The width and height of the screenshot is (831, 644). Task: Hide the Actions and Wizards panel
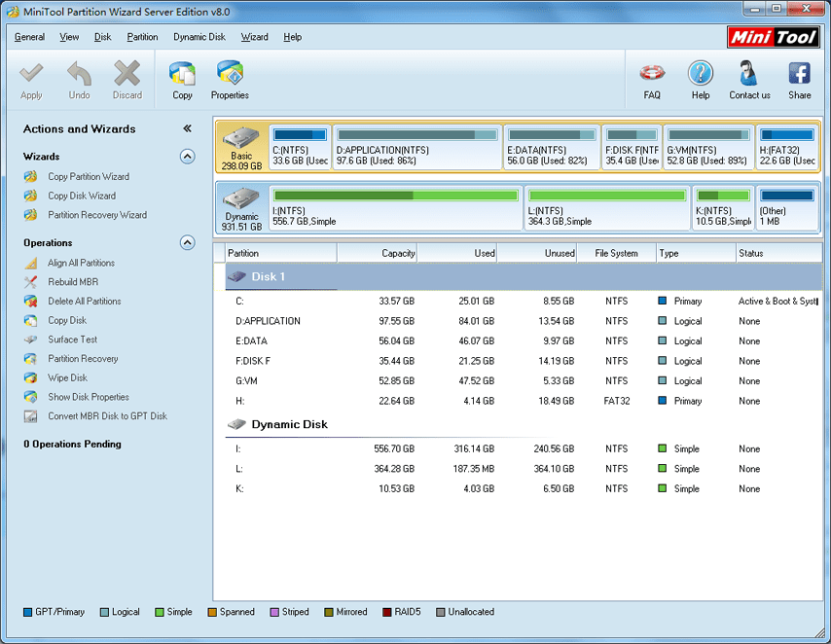click(x=185, y=127)
